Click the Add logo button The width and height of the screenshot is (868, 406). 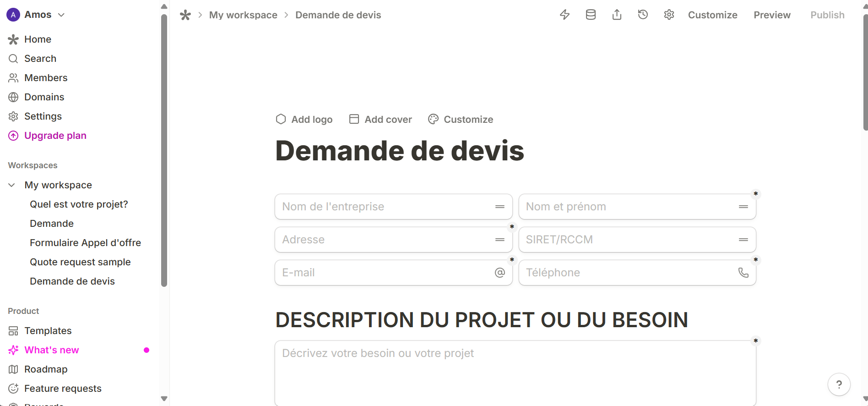click(x=304, y=119)
